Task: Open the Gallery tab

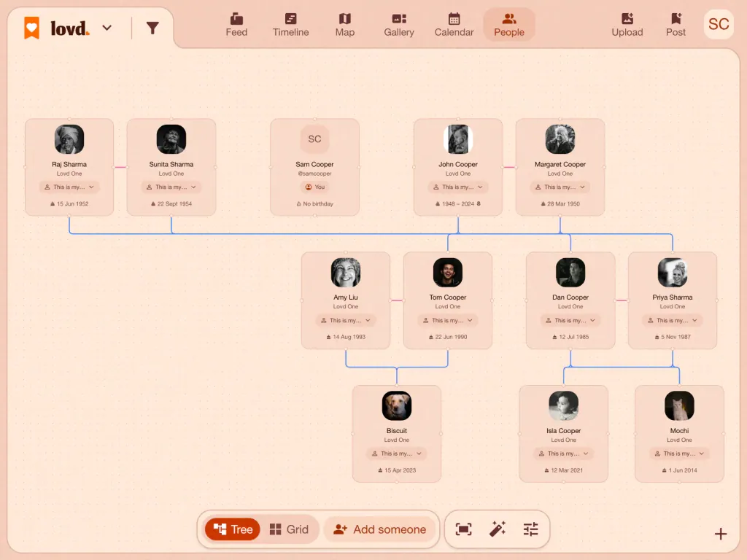Action: 399,26
